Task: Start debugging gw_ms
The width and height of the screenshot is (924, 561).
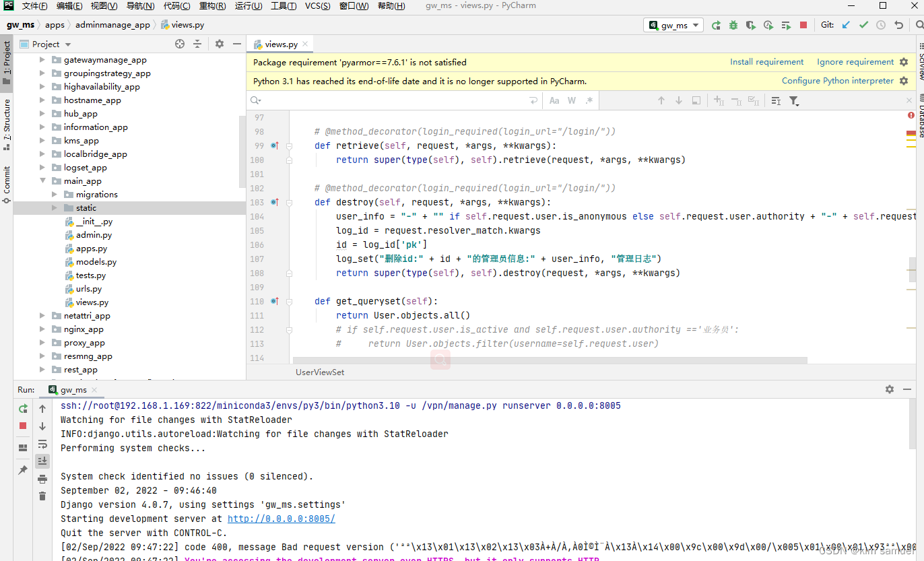Action: click(733, 25)
